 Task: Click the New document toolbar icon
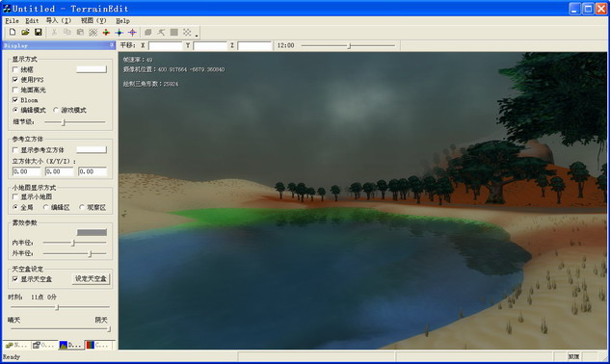[x=13, y=33]
